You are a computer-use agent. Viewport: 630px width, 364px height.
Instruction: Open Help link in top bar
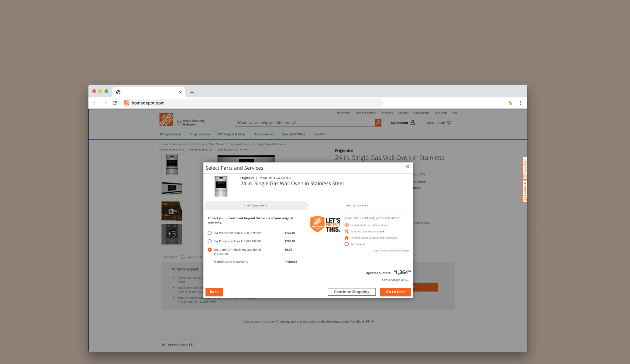454,113
